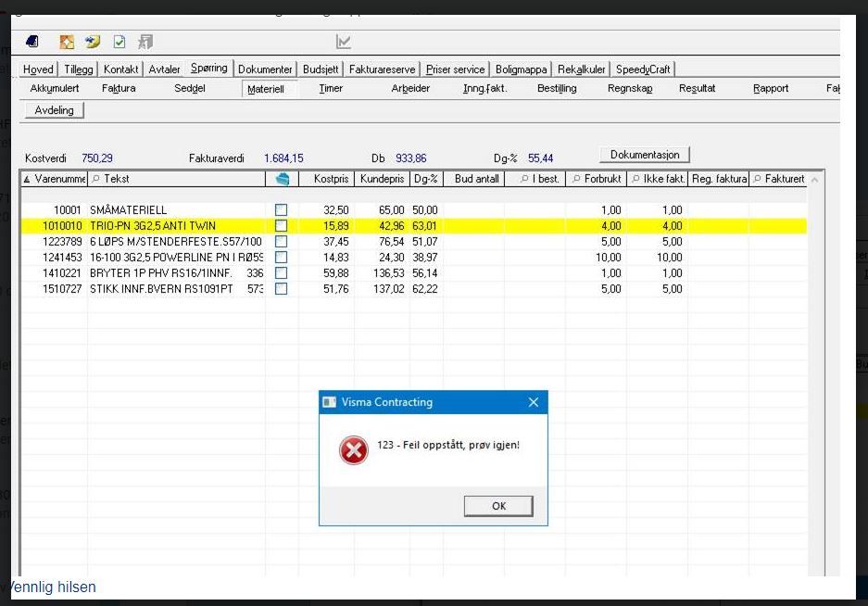Switch to the Tillegg tab
The height and width of the screenshot is (606, 868).
coord(79,69)
